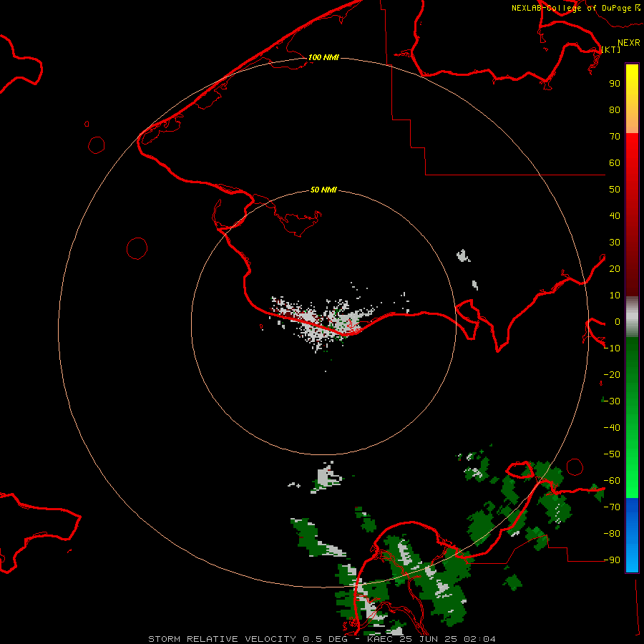This screenshot has width=644, height=644.
Task: Pick the green segment of the color bar
Action: (x=632, y=418)
